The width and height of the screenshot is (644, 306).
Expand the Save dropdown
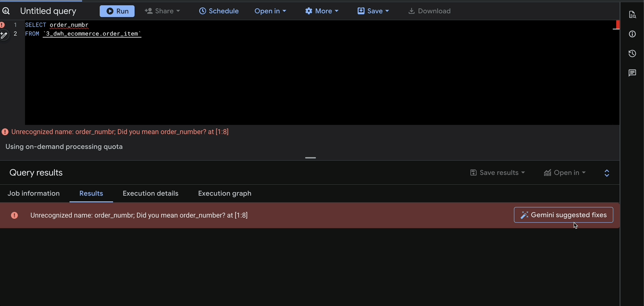coord(373,11)
